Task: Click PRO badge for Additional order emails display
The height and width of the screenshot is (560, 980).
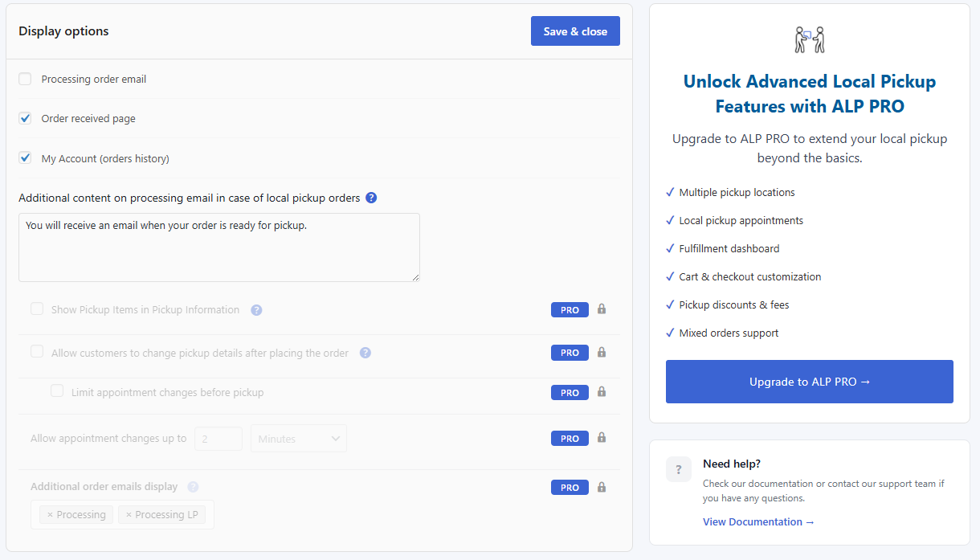Action: click(570, 488)
